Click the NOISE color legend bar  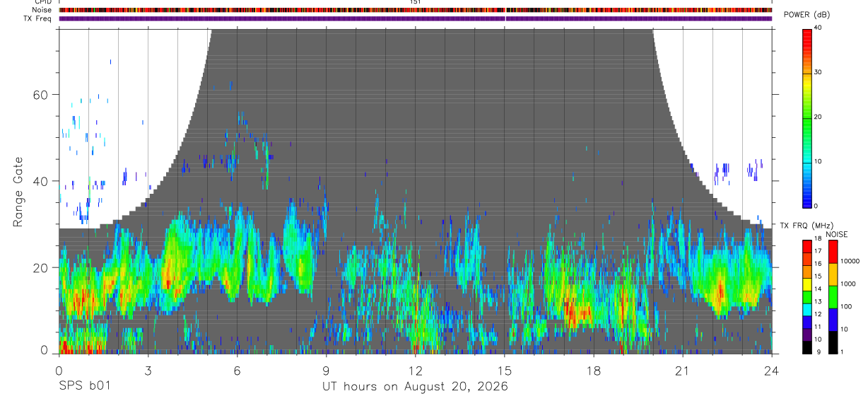[833, 296]
